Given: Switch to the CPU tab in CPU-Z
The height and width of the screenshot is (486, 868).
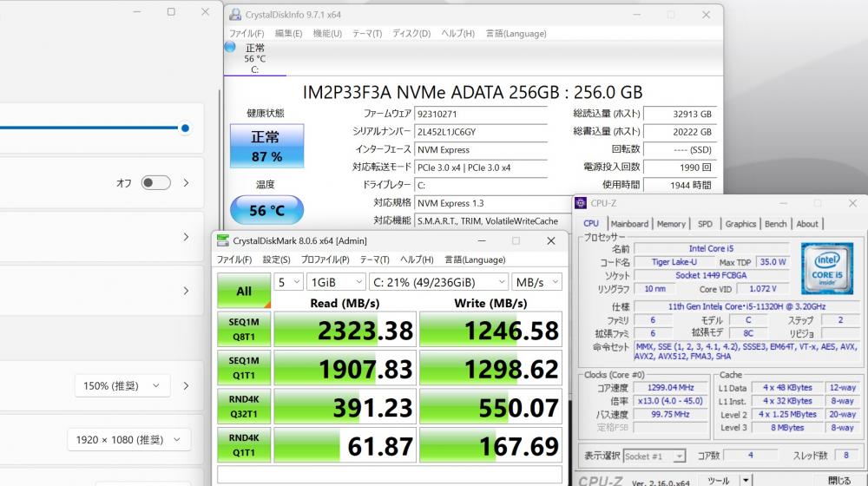Looking at the screenshot, I should (591, 224).
